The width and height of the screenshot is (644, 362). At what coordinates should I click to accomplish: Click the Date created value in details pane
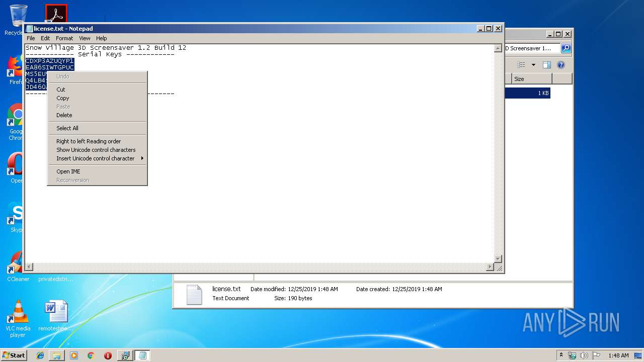417,289
